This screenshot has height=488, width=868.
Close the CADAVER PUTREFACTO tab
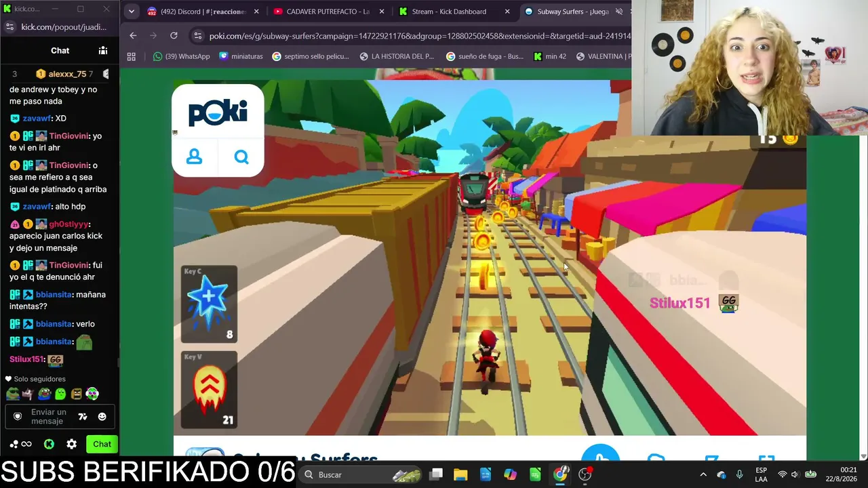[382, 12]
